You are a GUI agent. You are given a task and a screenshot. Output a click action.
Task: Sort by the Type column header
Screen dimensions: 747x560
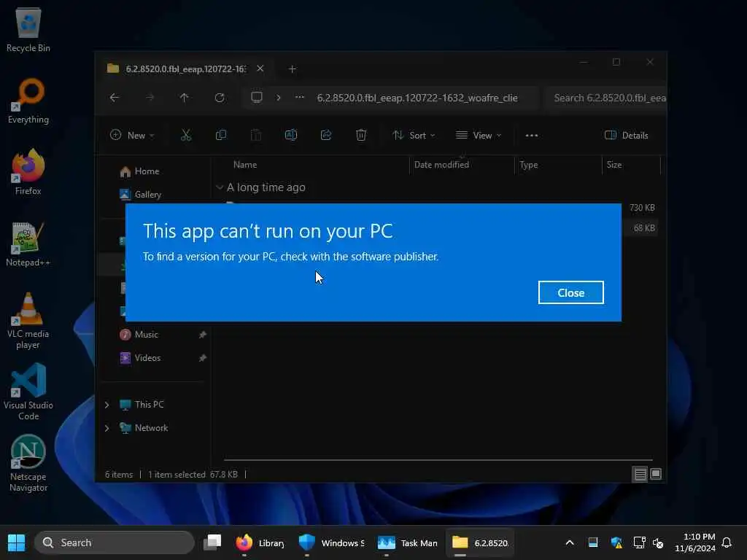coord(529,165)
